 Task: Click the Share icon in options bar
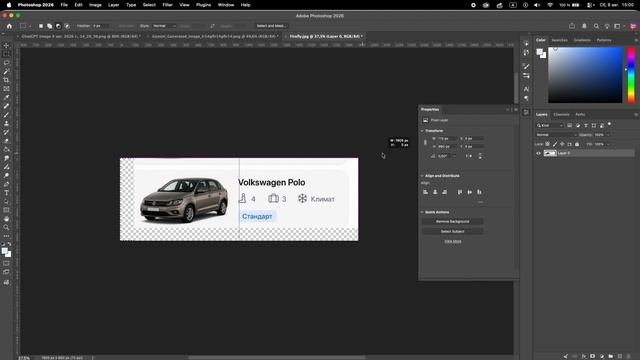click(572, 26)
